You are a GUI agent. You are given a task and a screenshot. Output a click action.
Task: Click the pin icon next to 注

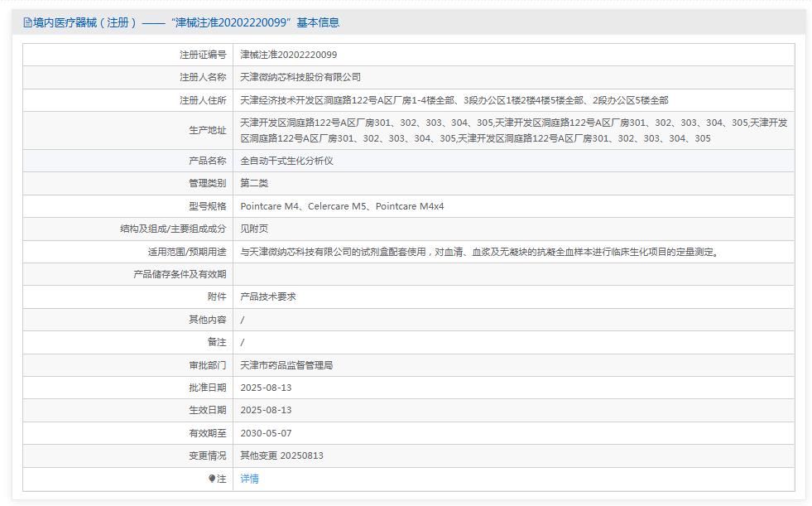(x=214, y=479)
